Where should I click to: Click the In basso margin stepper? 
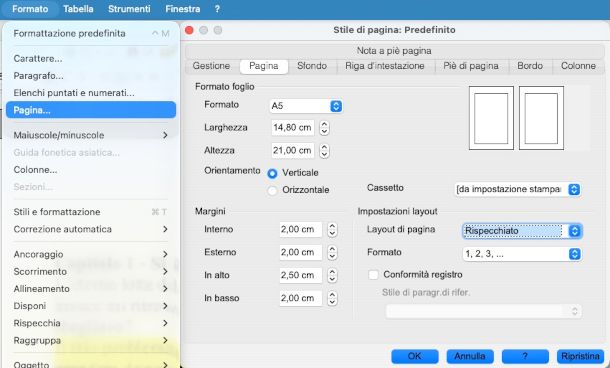[x=332, y=298]
